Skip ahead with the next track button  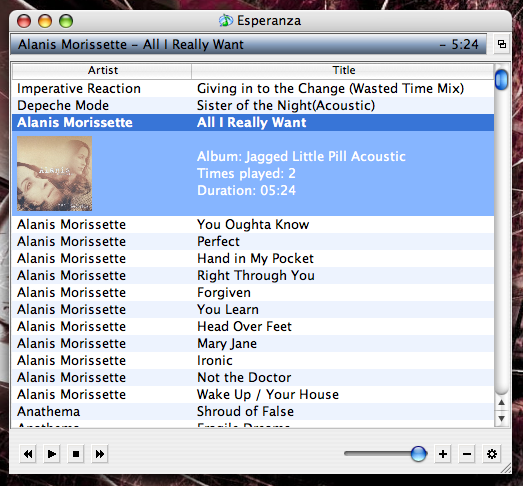tap(100, 454)
